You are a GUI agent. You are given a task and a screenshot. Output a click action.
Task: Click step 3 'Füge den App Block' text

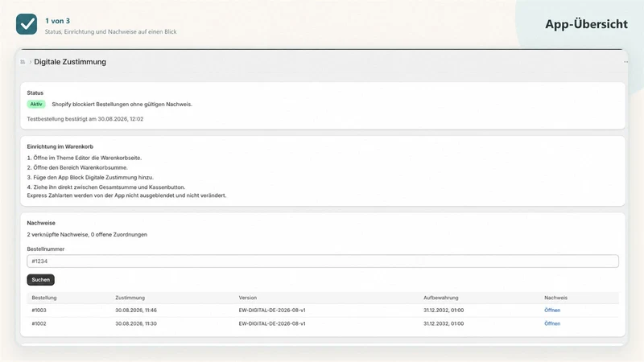(x=90, y=177)
